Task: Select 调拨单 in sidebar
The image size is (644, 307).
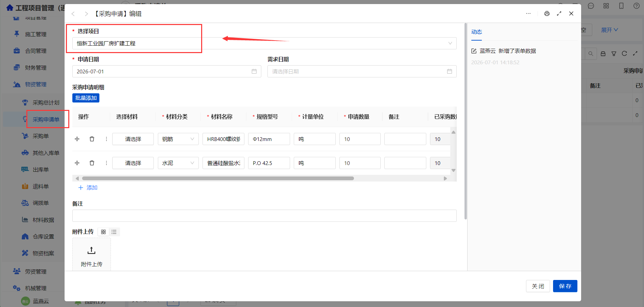Action: [x=41, y=203]
